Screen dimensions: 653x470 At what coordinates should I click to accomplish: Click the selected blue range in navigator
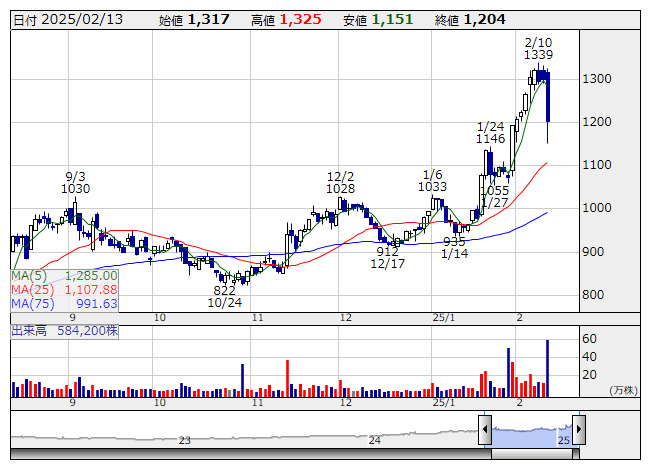pyautogui.click(x=532, y=435)
